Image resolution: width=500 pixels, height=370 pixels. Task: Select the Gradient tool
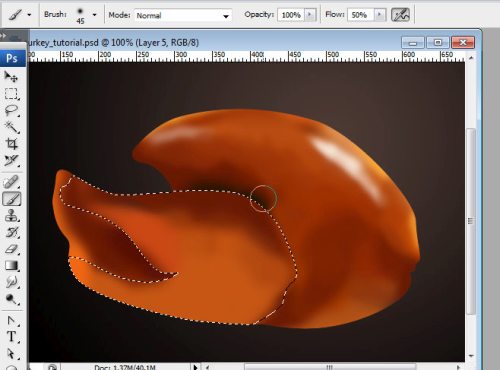click(x=11, y=266)
